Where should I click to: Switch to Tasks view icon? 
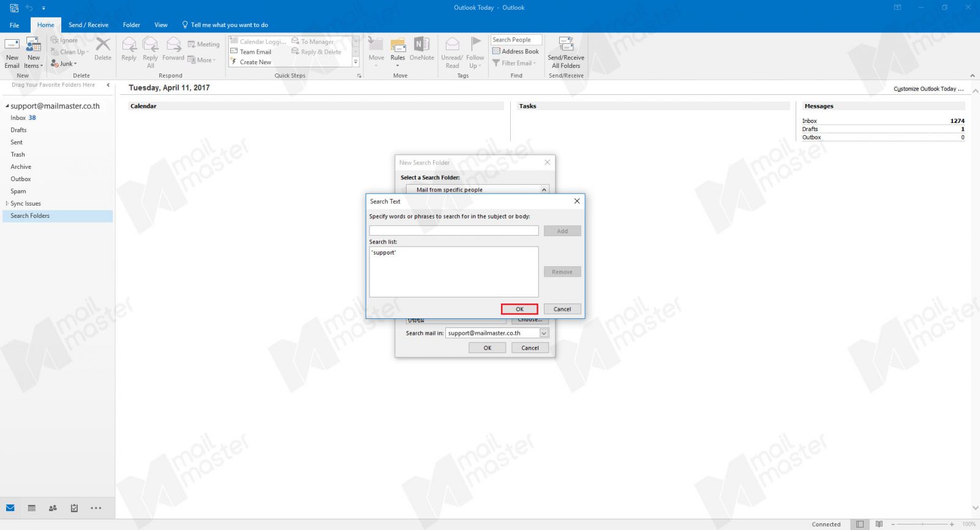pyautogui.click(x=74, y=508)
